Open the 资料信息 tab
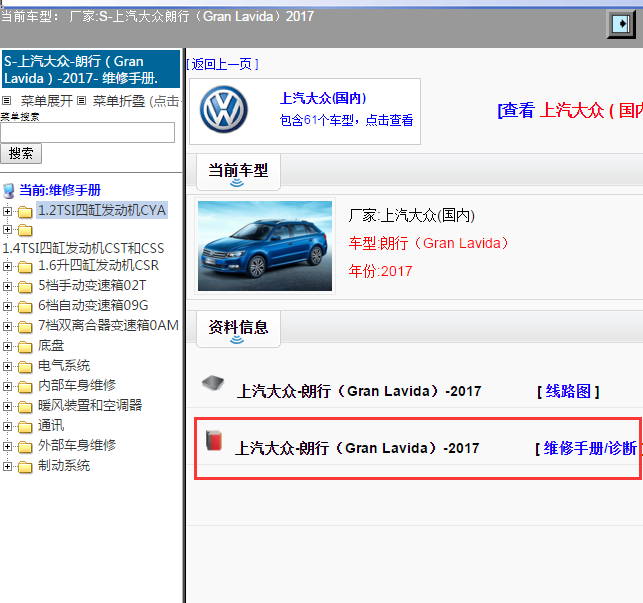 tap(238, 329)
